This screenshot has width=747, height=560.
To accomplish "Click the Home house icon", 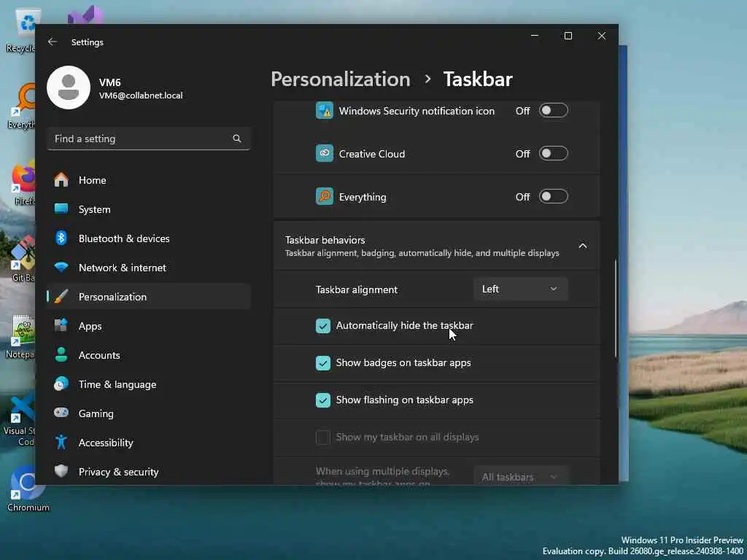I will coord(61,180).
